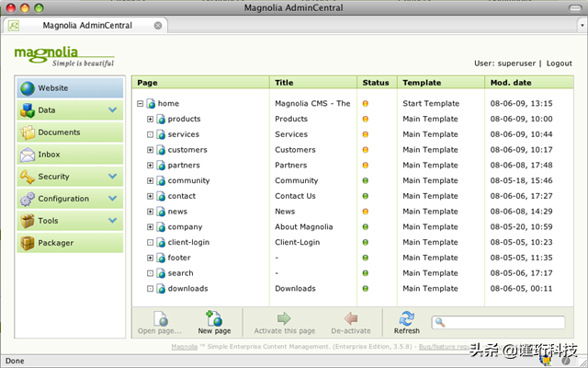
Task: Click the news page icon
Action: (x=161, y=212)
